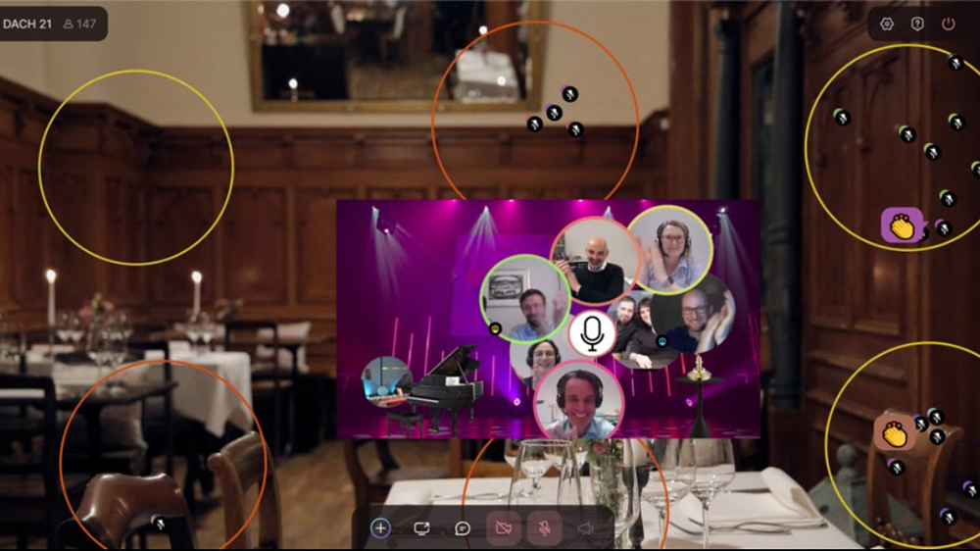Leave the event with the power icon
Viewport: 980px width, 551px height.
point(948,24)
